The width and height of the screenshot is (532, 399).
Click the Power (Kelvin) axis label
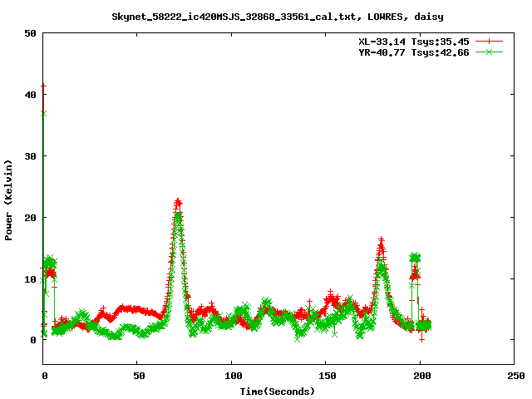pyautogui.click(x=8, y=200)
